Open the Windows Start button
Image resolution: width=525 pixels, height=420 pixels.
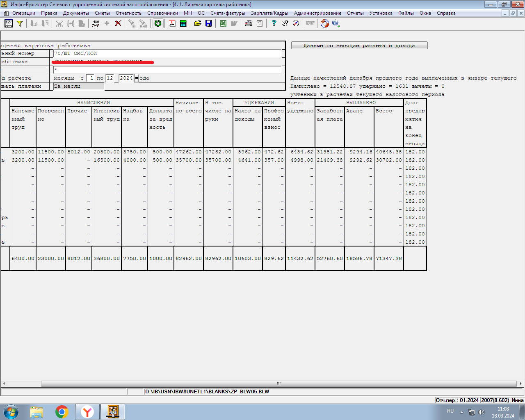(11, 412)
